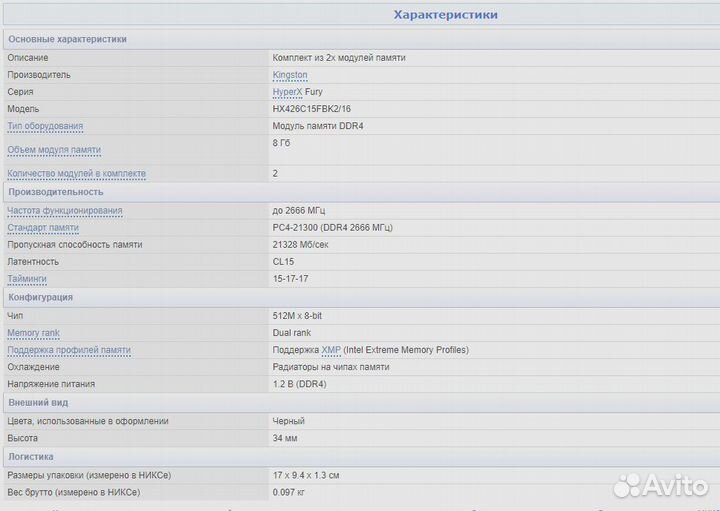The height and width of the screenshot is (511, 720).
Task: Open the 'Memory rank' link
Action: click(34, 333)
